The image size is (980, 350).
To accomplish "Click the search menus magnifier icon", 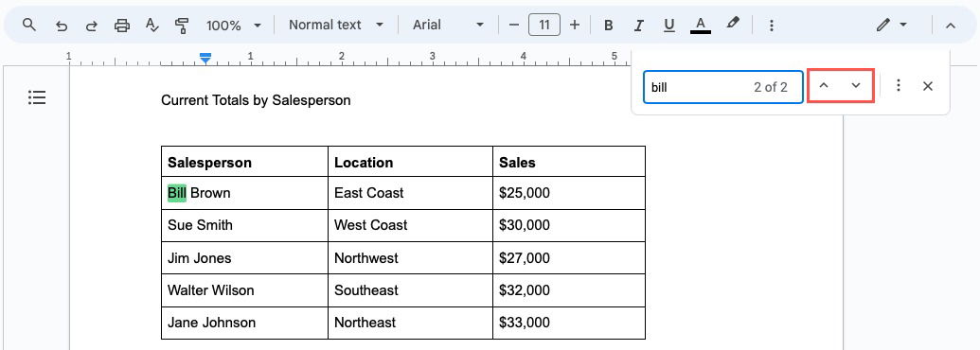I will 28,25.
